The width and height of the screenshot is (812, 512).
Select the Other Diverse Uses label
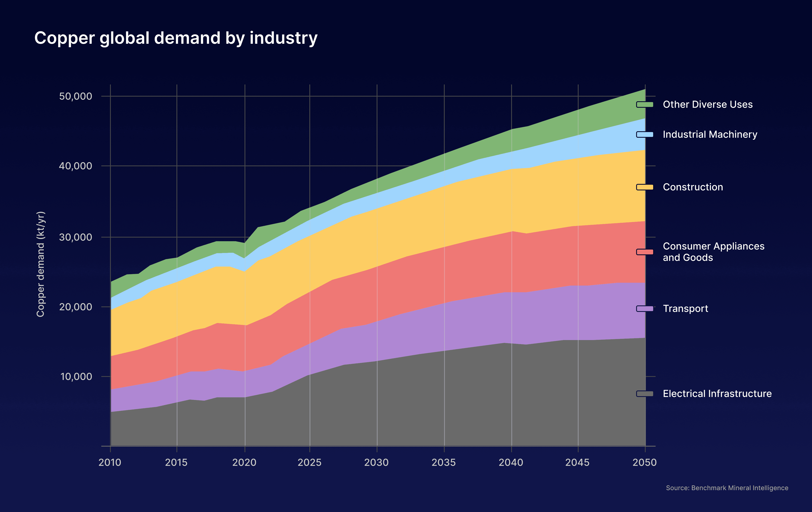pyautogui.click(x=707, y=105)
